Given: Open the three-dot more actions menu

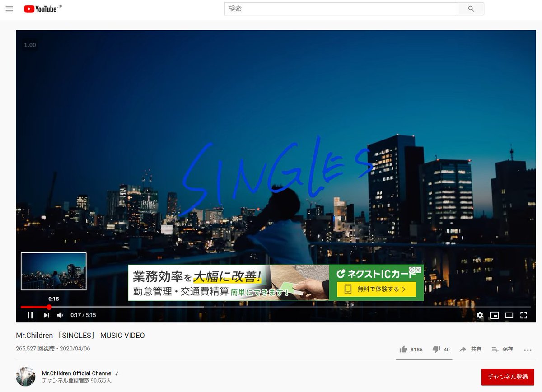Looking at the screenshot, I should tap(528, 350).
